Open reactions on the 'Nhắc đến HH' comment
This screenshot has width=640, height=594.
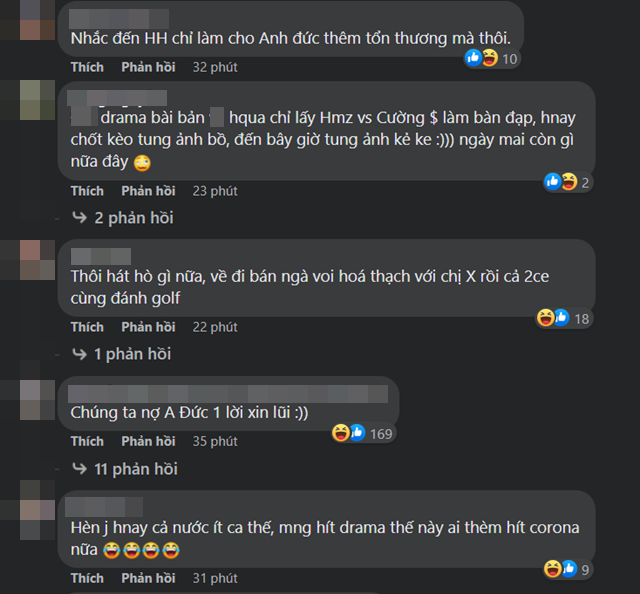(492, 58)
